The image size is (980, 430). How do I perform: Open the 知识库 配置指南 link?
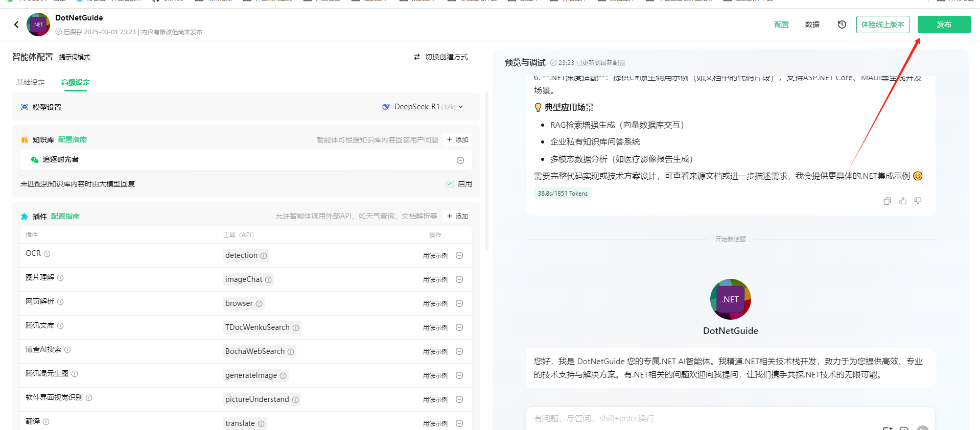[x=73, y=139]
